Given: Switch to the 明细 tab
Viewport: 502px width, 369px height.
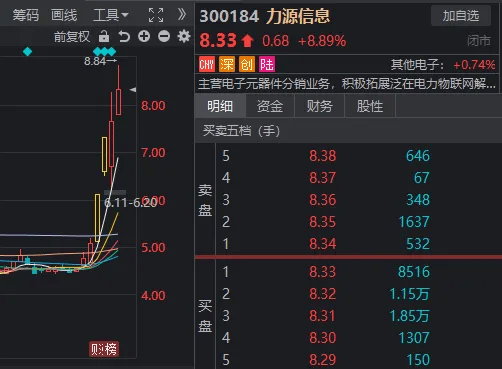Looking at the screenshot, I should (220, 106).
